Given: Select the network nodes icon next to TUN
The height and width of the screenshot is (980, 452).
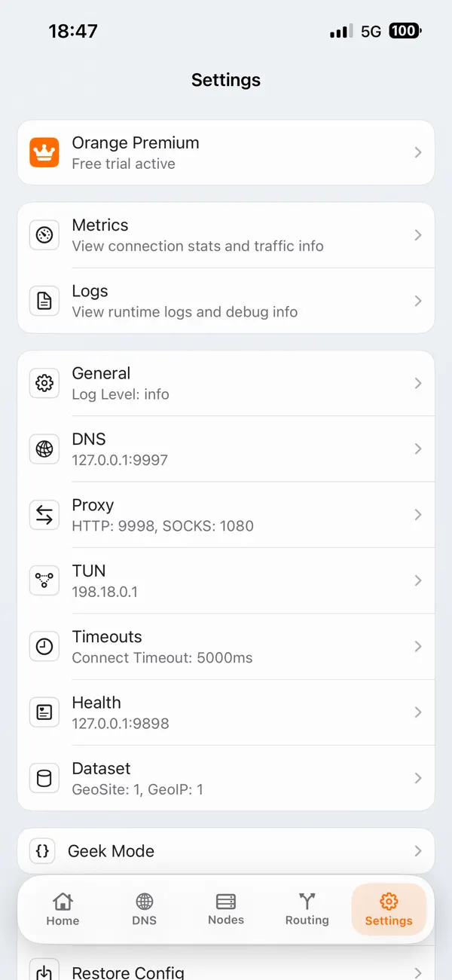Looking at the screenshot, I should click(x=44, y=580).
